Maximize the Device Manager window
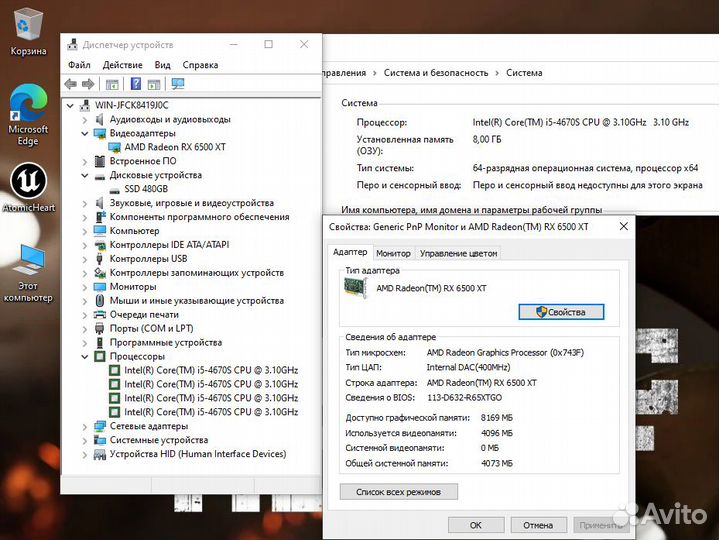 [269, 44]
